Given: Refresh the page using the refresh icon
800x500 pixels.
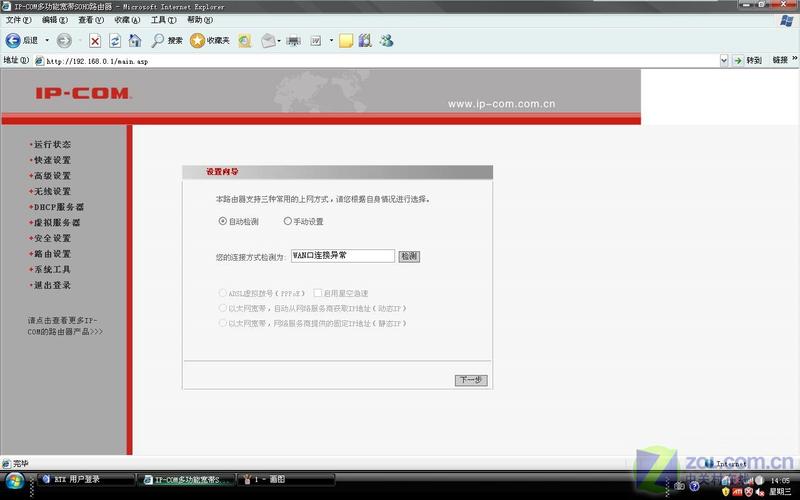Looking at the screenshot, I should click(115, 41).
